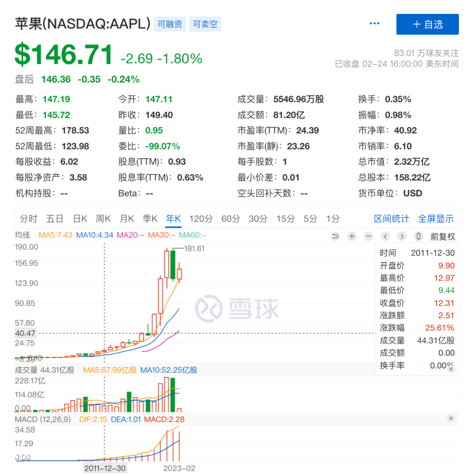Viewport: 472px width, 476px height.
Task: Click the volume MA5:67.99亿股 label
Action: tap(110, 370)
